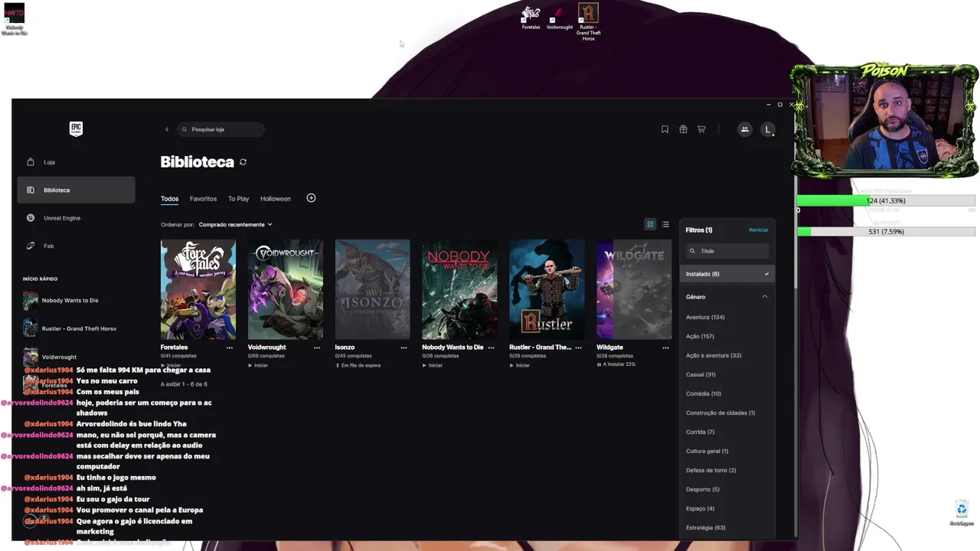The width and height of the screenshot is (980, 551).
Task: Filter by Construção de cidades (1) genre
Action: coord(720,412)
